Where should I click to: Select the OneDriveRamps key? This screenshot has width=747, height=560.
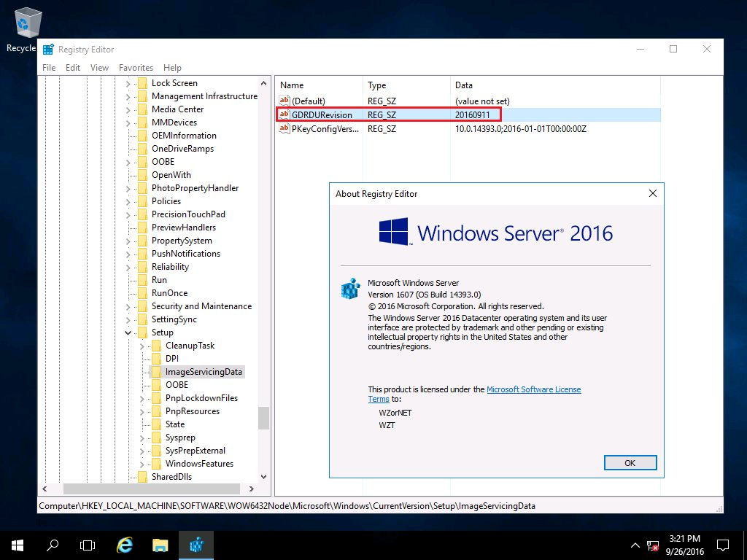click(x=182, y=149)
